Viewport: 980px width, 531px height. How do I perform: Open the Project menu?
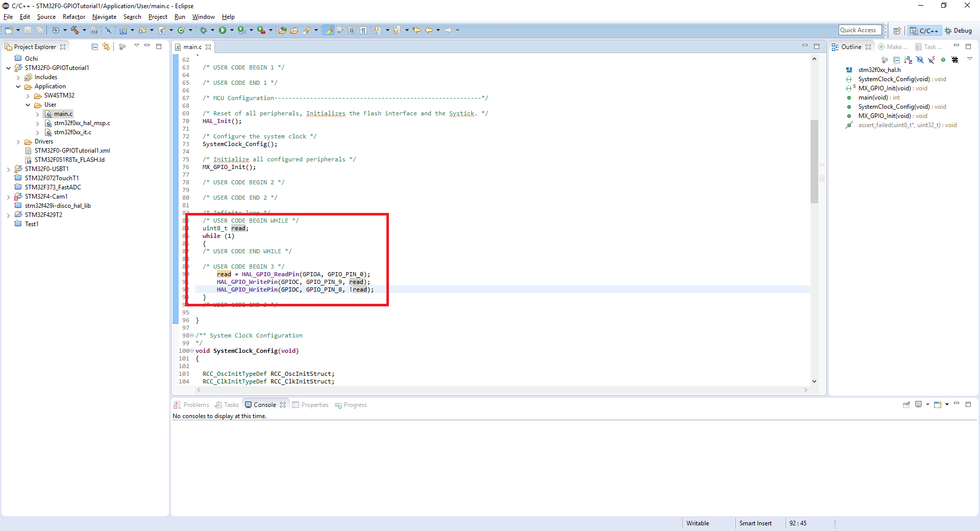(158, 17)
